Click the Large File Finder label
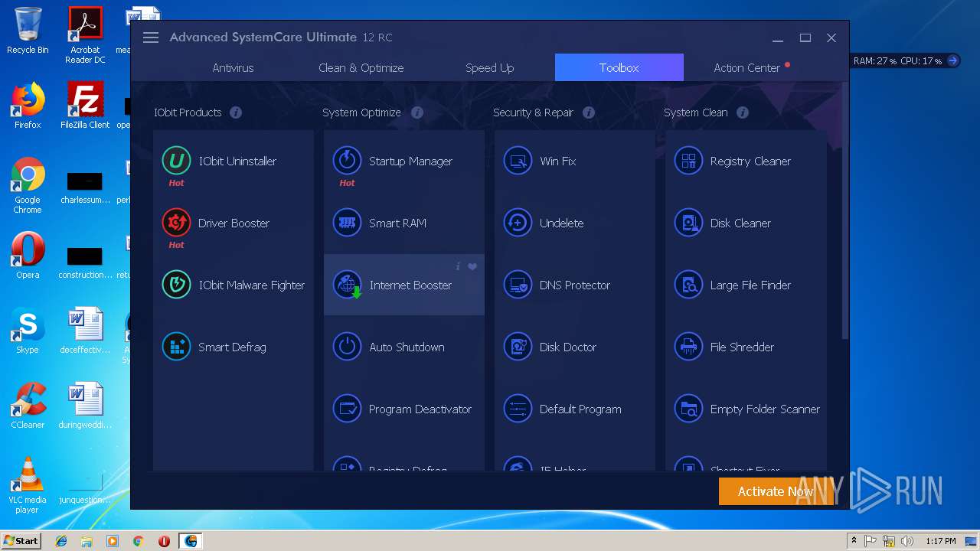Viewport: 980px width, 551px height. 750,285
